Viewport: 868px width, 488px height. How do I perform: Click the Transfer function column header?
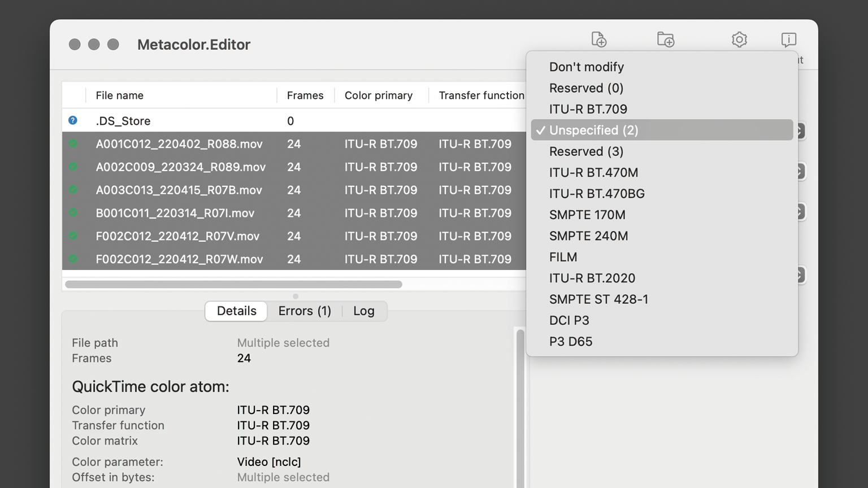pyautogui.click(x=481, y=95)
